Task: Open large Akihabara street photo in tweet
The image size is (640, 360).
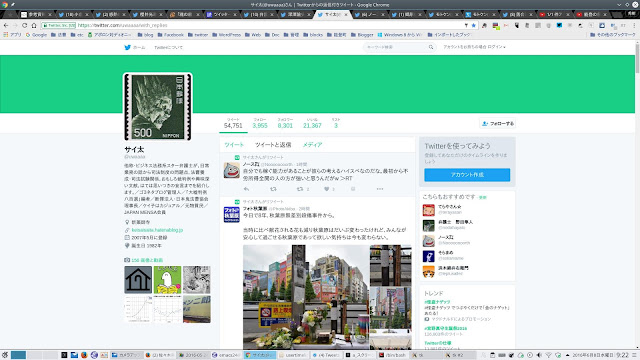Action: tap(306, 297)
